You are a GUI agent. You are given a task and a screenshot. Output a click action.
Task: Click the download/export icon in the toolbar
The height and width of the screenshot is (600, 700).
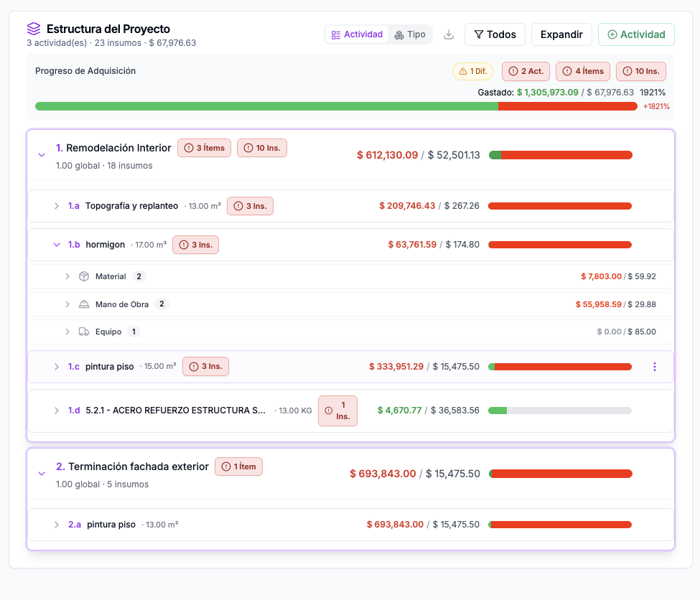(x=448, y=34)
